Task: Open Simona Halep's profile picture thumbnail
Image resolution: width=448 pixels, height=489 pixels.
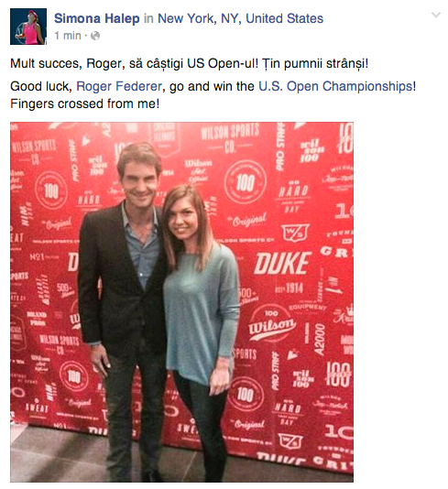Action: 28,27
